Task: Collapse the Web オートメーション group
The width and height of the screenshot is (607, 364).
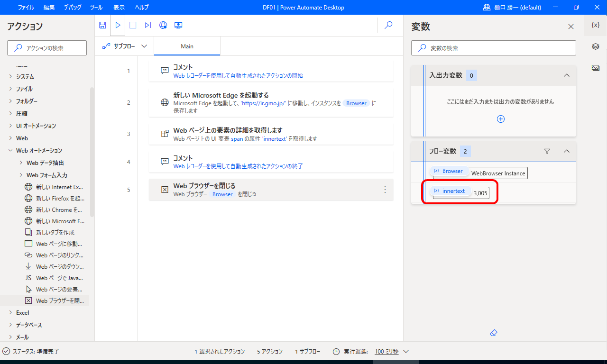Action: click(11, 151)
